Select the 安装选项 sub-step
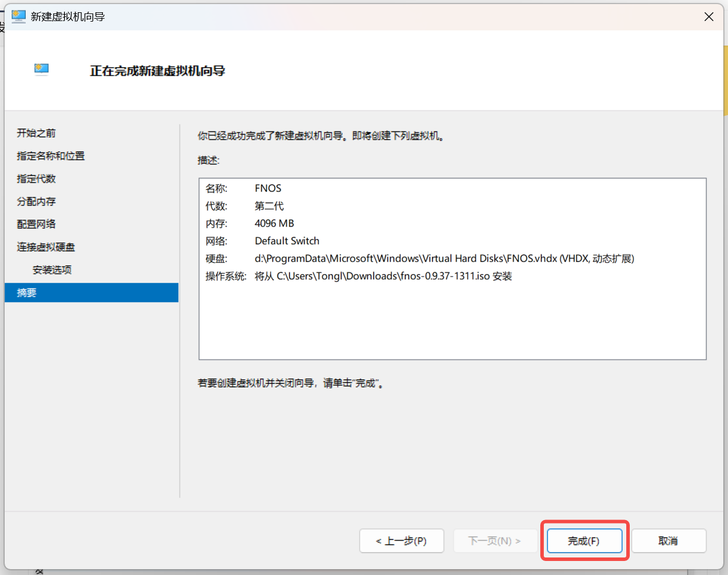This screenshot has height=575, width=728. pyautogui.click(x=52, y=270)
